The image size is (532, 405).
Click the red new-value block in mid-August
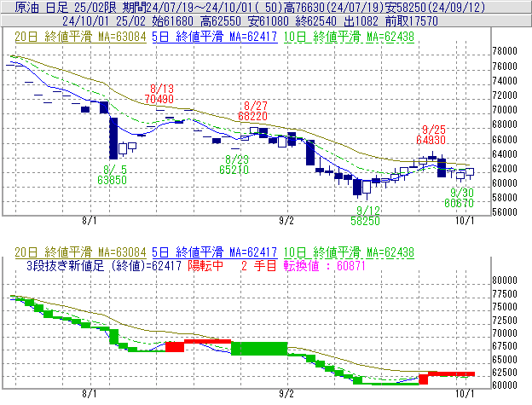[x=175, y=347]
